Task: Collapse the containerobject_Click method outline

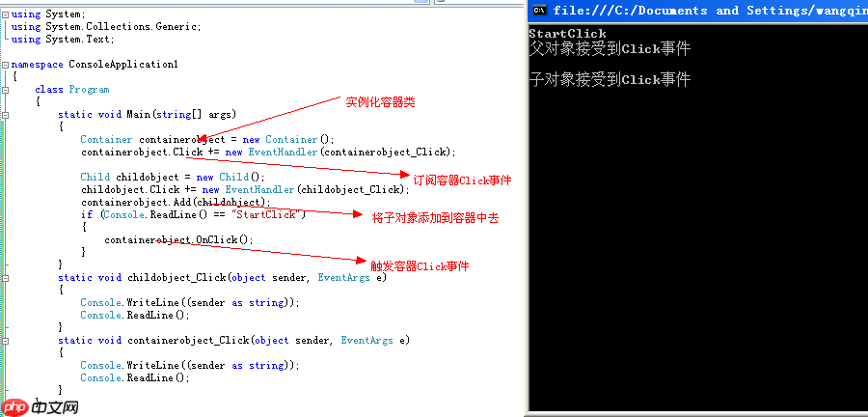Action: pos(6,340)
